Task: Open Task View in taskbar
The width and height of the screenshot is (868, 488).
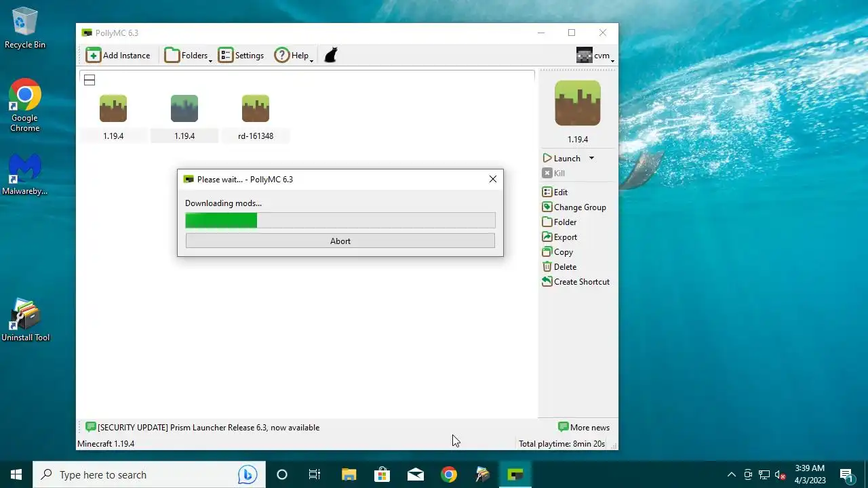Action: 315,474
